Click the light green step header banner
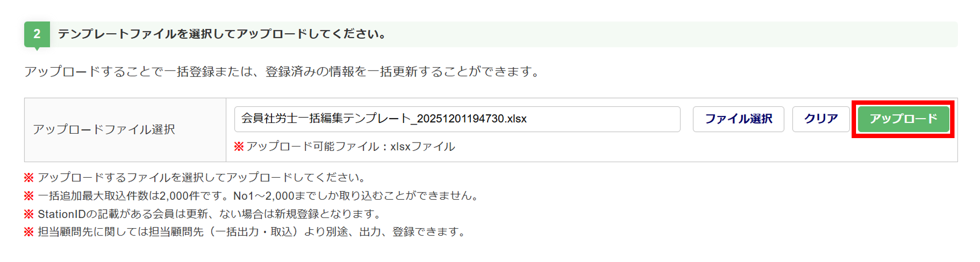This screenshot has height=262, width=980. coord(686,34)
